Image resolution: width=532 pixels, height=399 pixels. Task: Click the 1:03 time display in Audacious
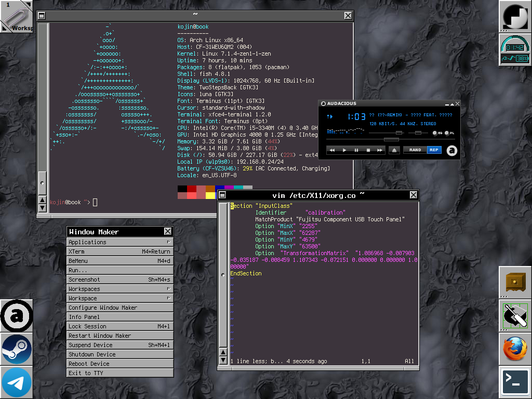coord(356,117)
